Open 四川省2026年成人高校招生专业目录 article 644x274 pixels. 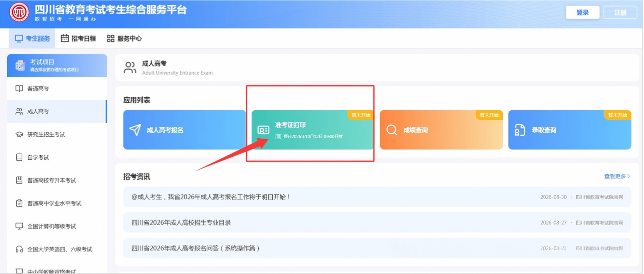(377, 223)
